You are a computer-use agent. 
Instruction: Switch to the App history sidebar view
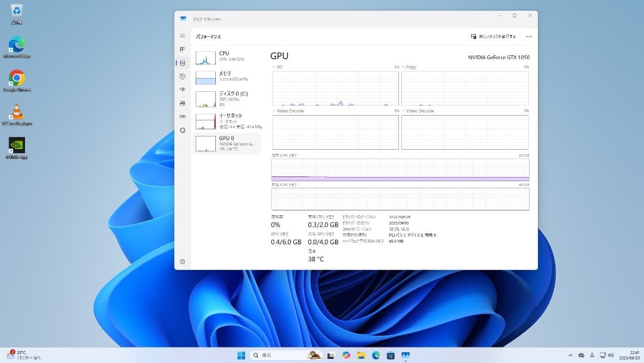click(x=182, y=76)
